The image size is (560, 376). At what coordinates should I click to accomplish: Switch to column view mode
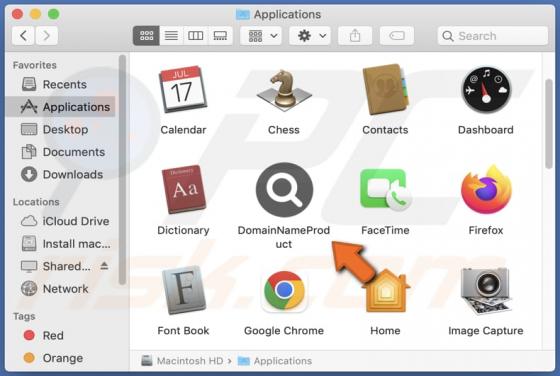196,36
